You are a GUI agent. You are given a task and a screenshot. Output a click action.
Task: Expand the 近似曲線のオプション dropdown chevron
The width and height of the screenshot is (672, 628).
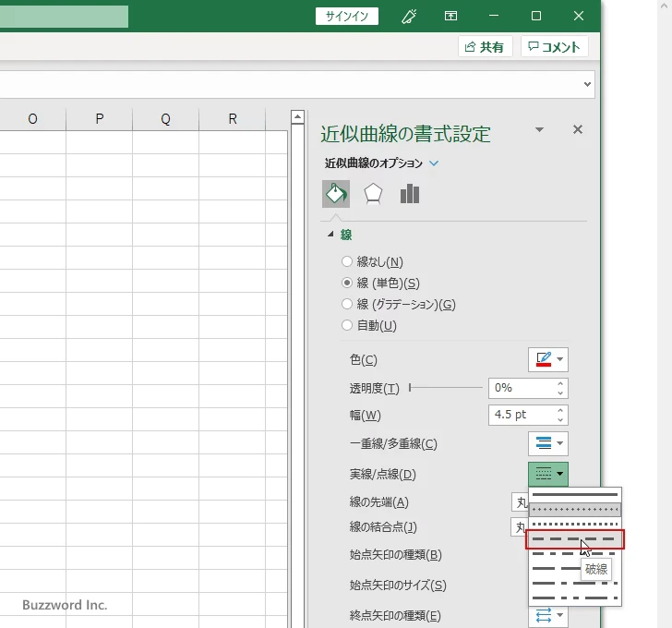[434, 163]
